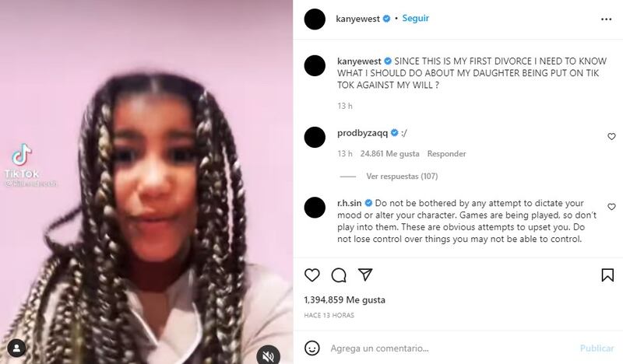The width and height of the screenshot is (623, 364).
Task: Click the Agrega un comentario field
Action: [x=449, y=348]
